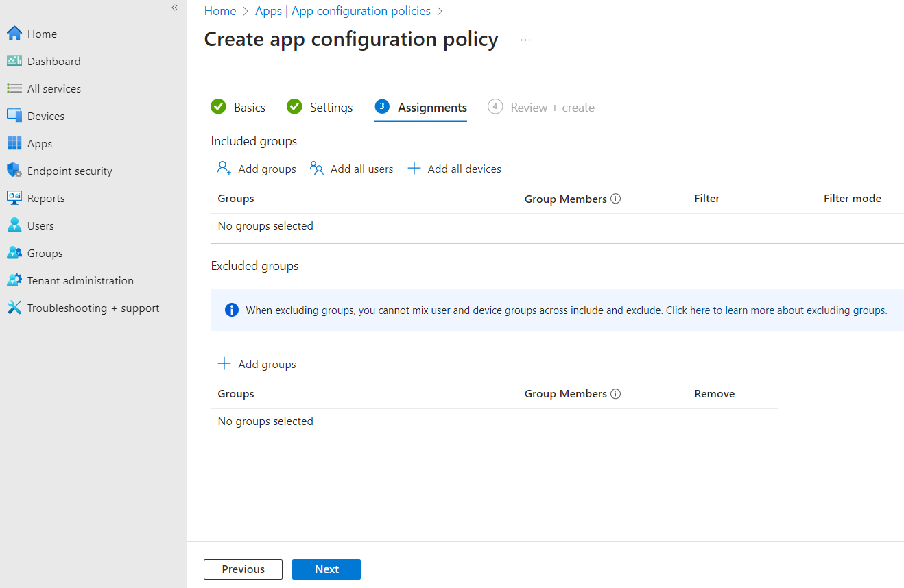Click the Tenant administration gear icon
The height and width of the screenshot is (588, 904).
14,280
